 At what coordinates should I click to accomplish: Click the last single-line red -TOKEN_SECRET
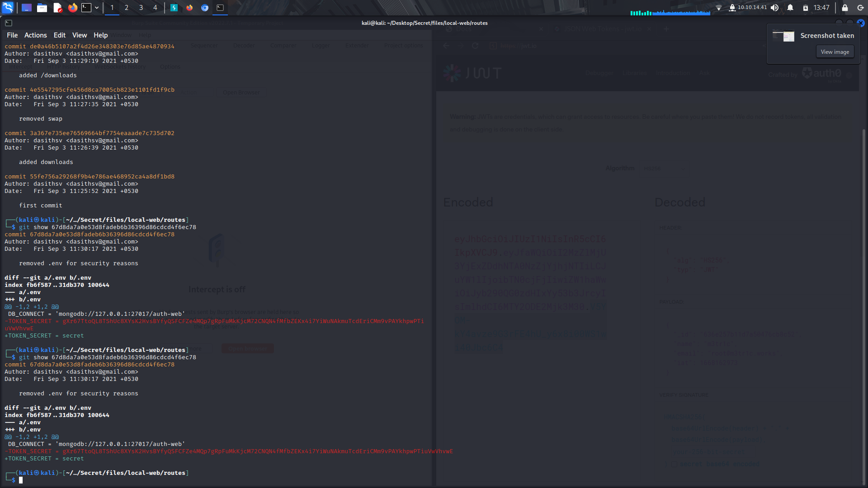(x=229, y=451)
